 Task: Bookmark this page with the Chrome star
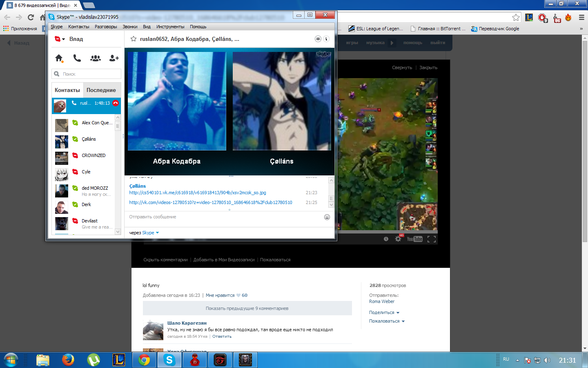[x=516, y=17]
